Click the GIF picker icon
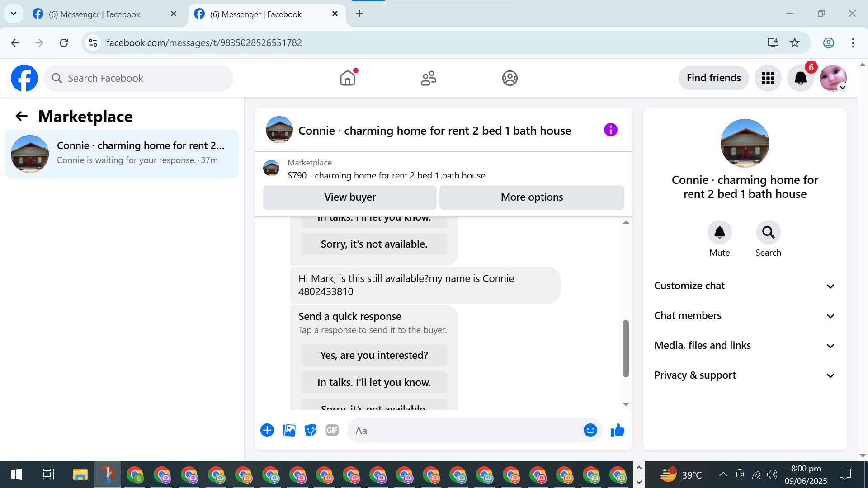The width and height of the screenshot is (868, 488). [x=332, y=430]
